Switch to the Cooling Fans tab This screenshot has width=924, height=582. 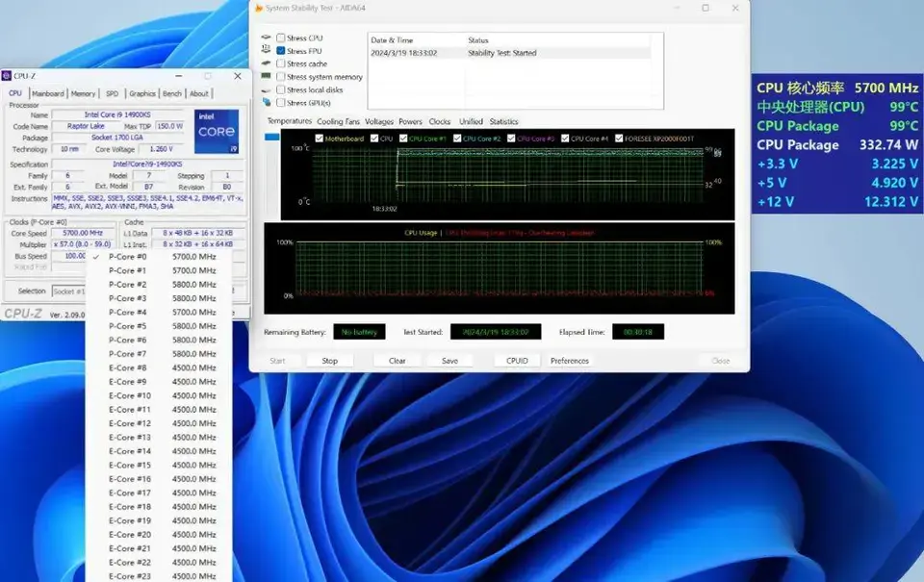(x=338, y=121)
